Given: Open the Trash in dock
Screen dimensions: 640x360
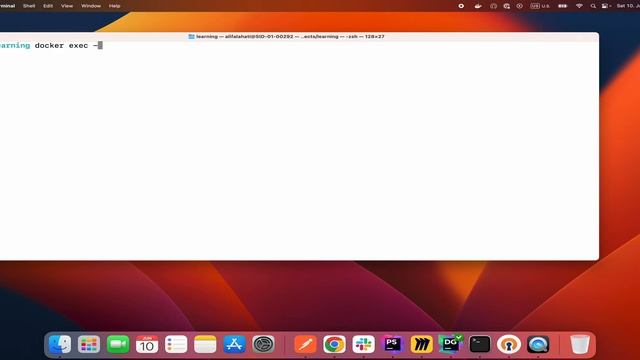Looking at the screenshot, I should 580,344.
